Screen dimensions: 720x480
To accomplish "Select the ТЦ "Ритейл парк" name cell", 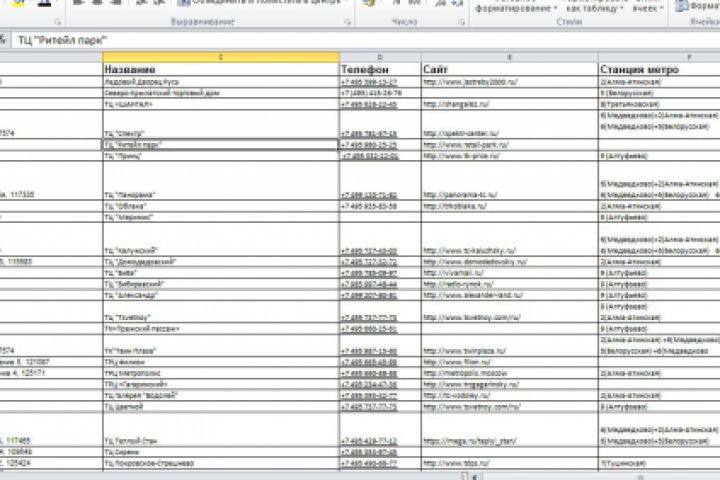I will tap(221, 145).
